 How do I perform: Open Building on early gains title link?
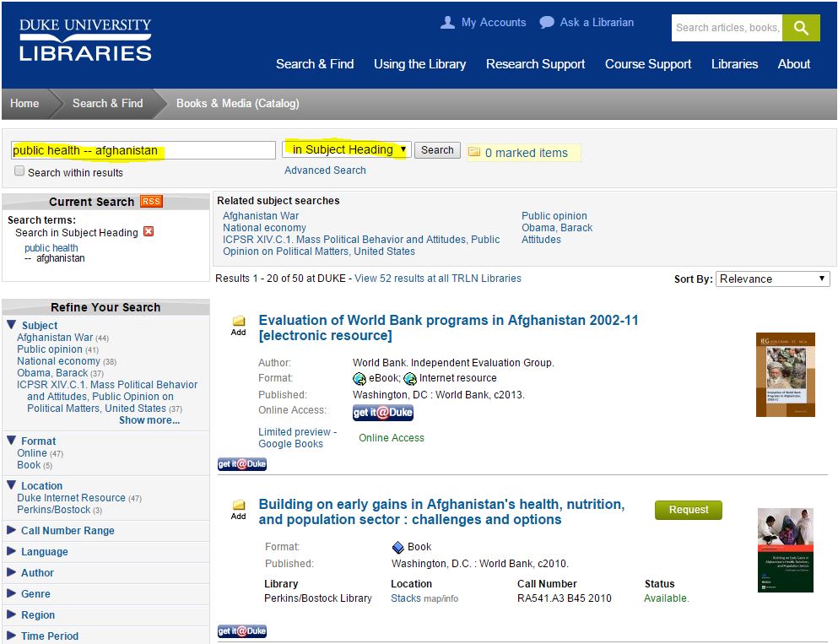(441, 512)
